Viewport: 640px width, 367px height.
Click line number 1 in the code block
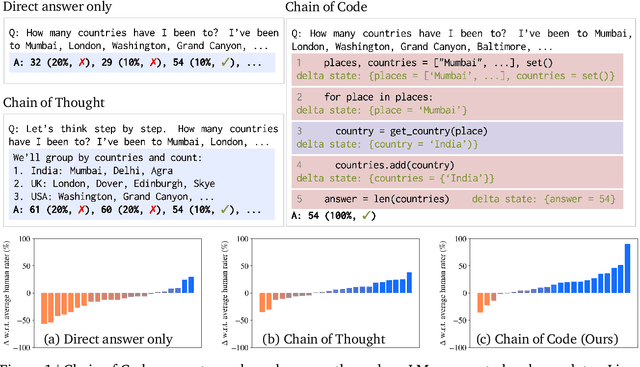(x=299, y=62)
